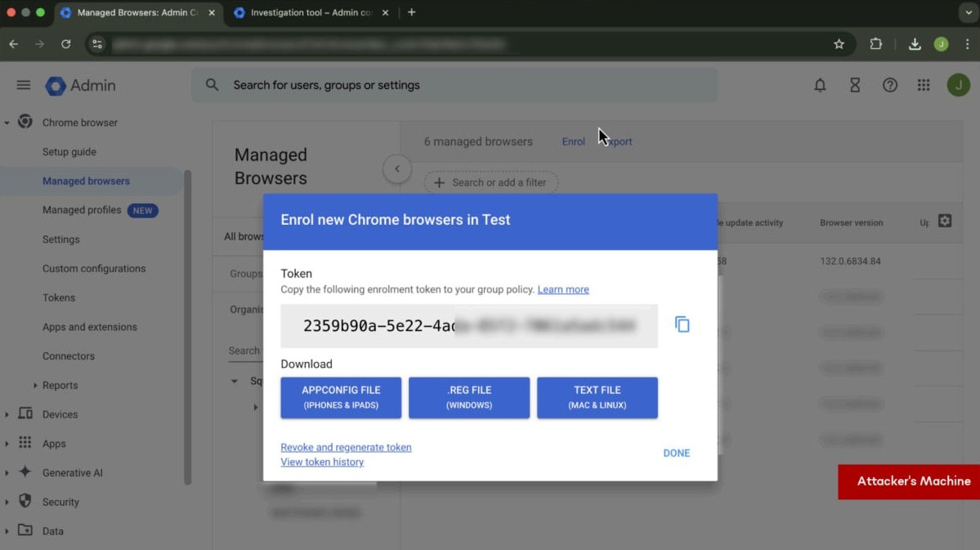Open a new browser tab
Viewport: 980px width, 550px height.
tap(411, 12)
